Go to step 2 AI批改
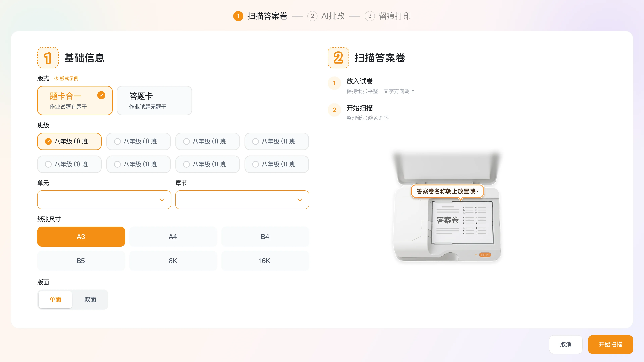 pos(326,16)
